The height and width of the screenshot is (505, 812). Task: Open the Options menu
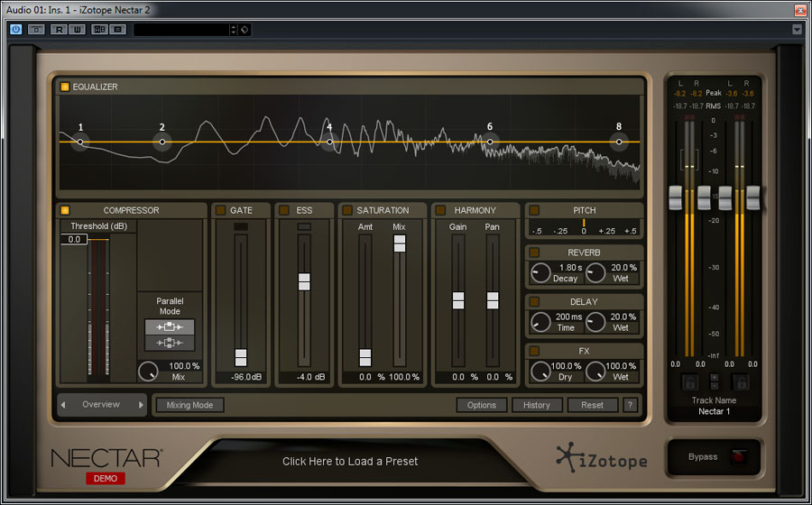[x=481, y=405]
